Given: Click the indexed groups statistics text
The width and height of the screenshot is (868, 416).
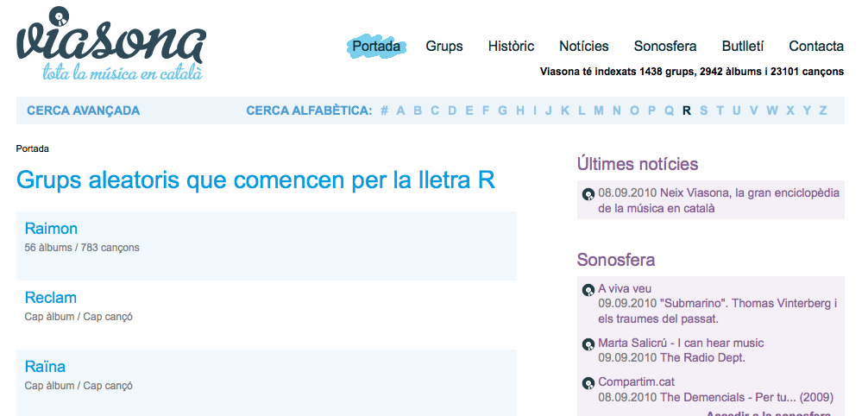Looking at the screenshot, I should click(692, 72).
